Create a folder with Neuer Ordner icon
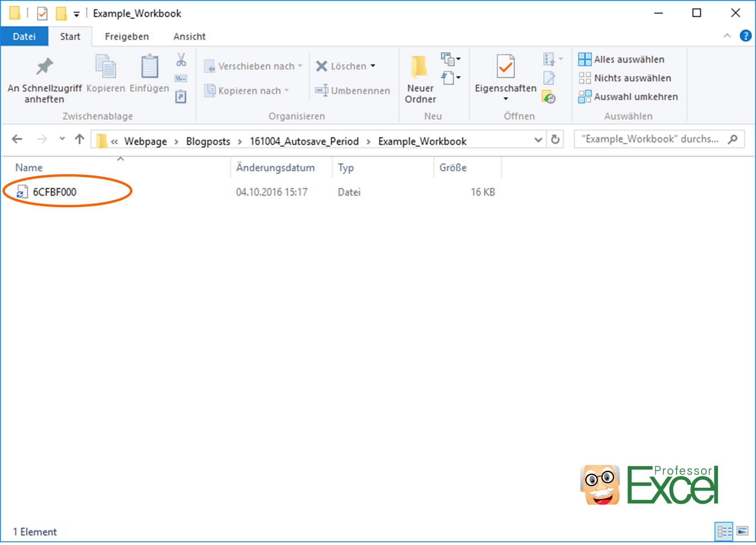The height and width of the screenshot is (545, 756). coord(419,66)
